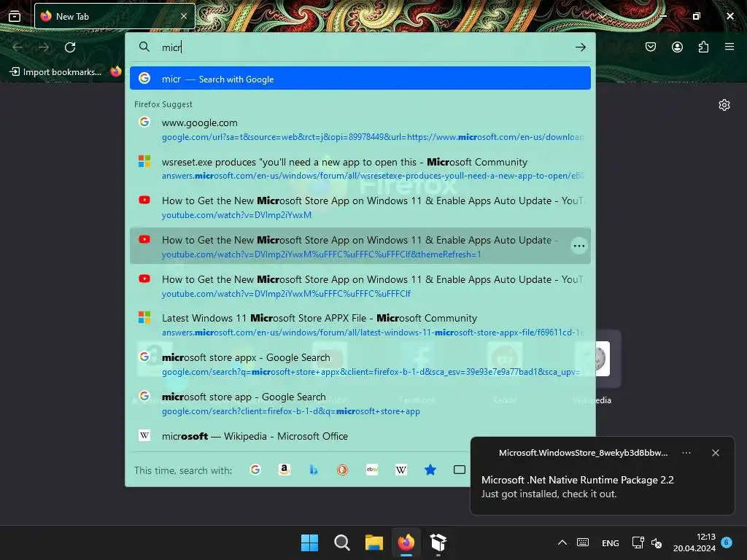This screenshot has height=560, width=747.
Task: Search this time with DuckDuckGo
Action: 343,470
